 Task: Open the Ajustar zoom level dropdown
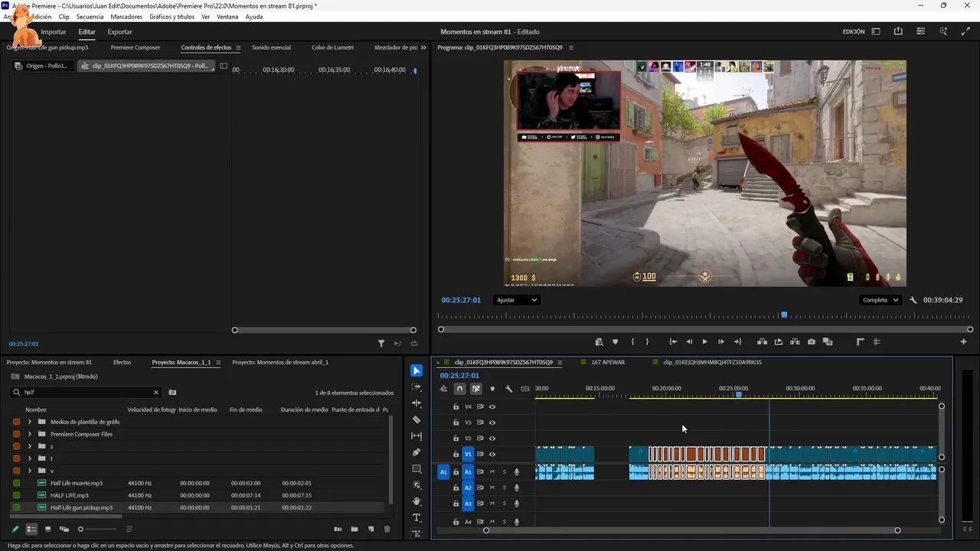[516, 300]
